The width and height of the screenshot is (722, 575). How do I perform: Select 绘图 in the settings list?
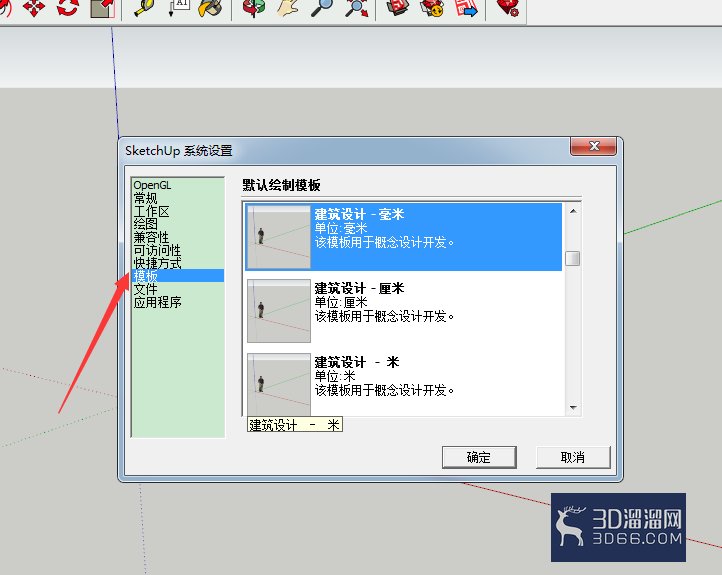click(146, 224)
